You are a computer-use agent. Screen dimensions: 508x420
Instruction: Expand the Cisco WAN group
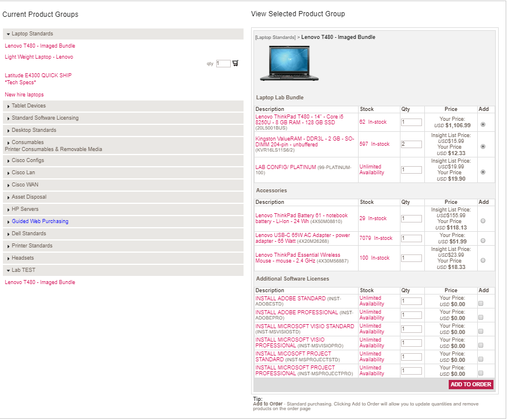click(x=24, y=185)
